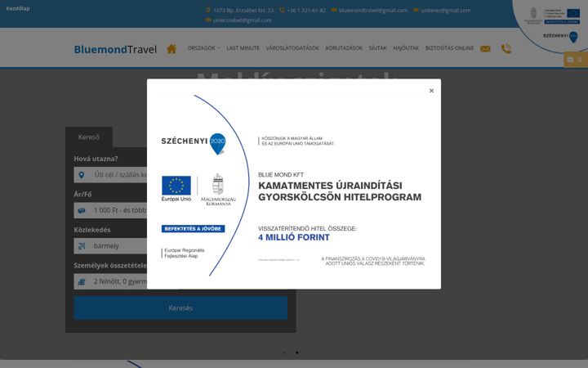Image resolution: width=588 pixels, height=368 pixels.
Task: Click the second carousel dot indicator
Action: (x=297, y=352)
